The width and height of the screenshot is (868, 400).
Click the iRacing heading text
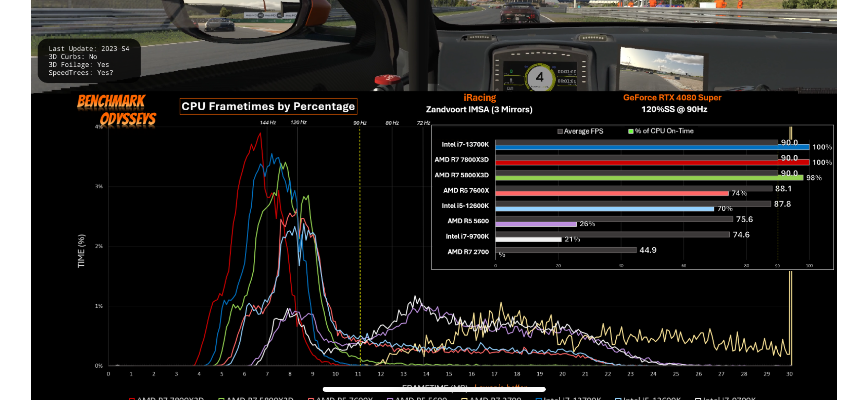pyautogui.click(x=480, y=98)
